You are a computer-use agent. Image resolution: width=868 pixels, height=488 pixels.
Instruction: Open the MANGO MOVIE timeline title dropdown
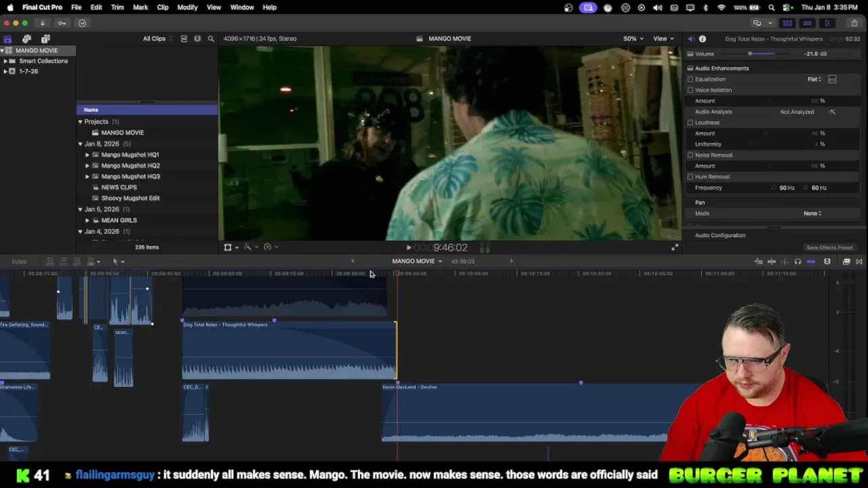tap(417, 262)
